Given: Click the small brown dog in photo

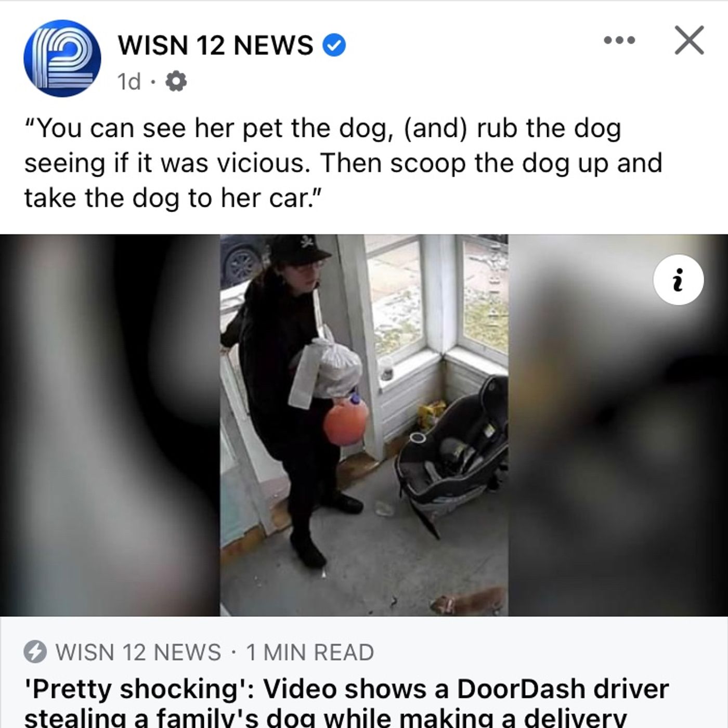Looking at the screenshot, I should [x=468, y=601].
